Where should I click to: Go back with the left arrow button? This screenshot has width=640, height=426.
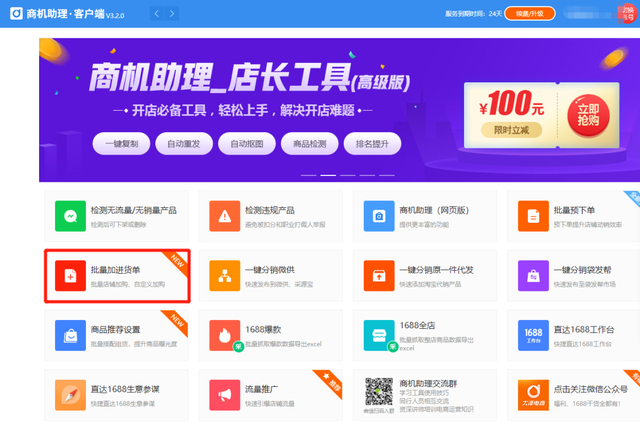tap(157, 13)
